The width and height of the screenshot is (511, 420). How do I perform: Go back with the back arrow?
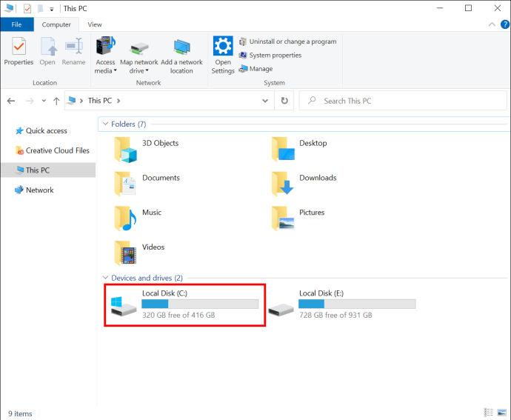11,101
